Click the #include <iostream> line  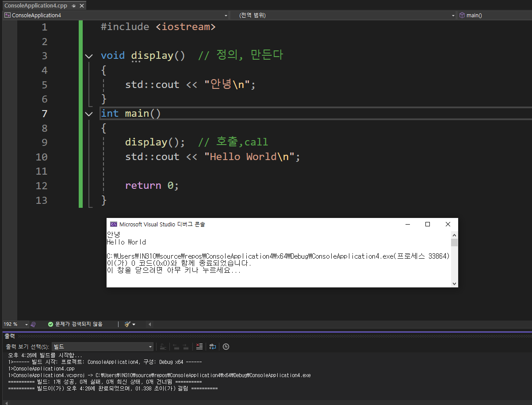click(x=158, y=27)
